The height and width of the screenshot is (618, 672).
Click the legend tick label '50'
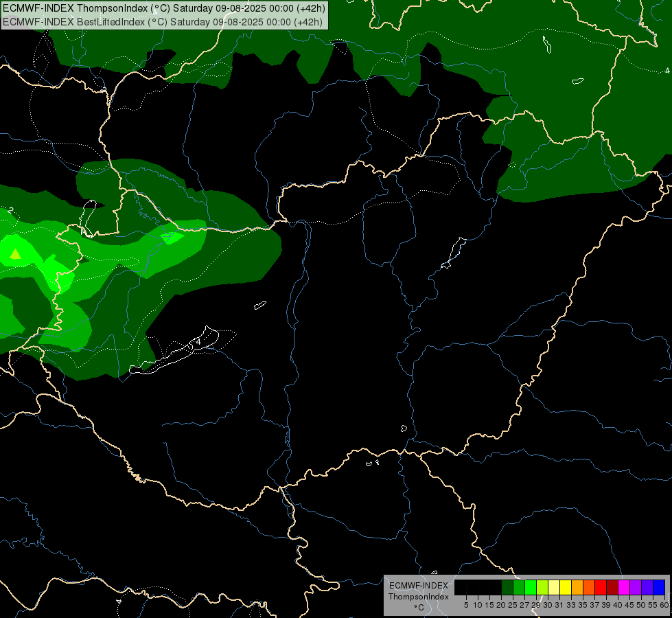[641, 605]
